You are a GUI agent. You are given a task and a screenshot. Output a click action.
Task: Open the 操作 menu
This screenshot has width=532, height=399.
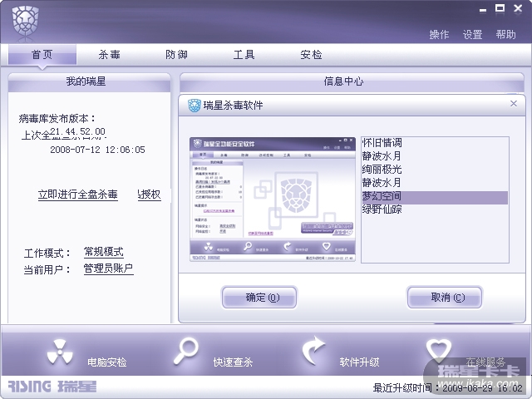tap(439, 34)
